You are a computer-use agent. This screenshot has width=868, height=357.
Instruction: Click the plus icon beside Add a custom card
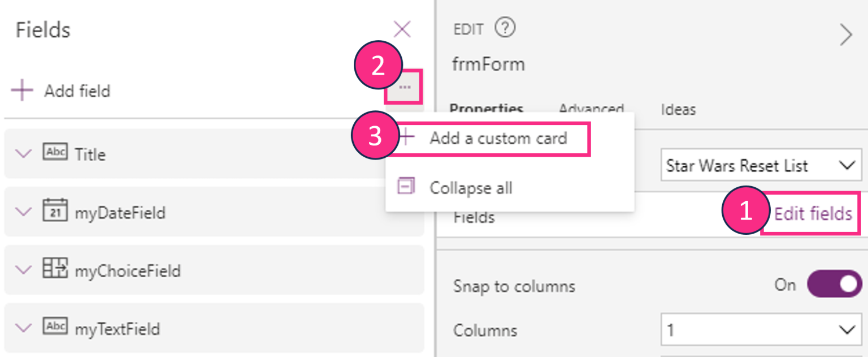tap(406, 137)
